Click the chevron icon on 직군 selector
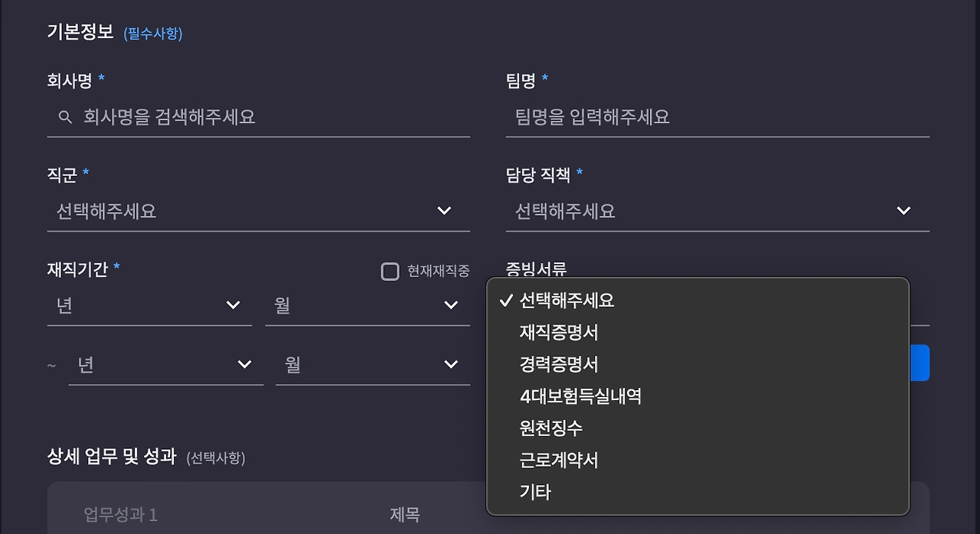980x534 pixels. point(444,211)
